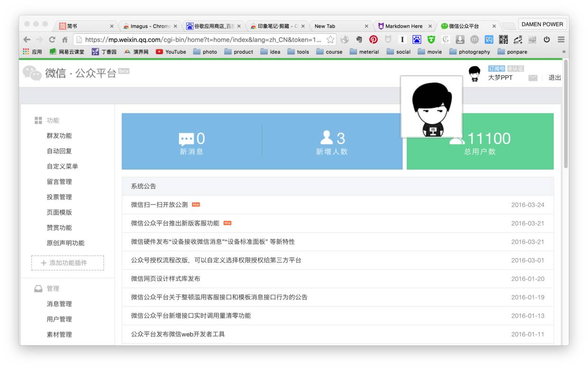
Task: Open 投票管理 in the sidebar
Action: 59,197
